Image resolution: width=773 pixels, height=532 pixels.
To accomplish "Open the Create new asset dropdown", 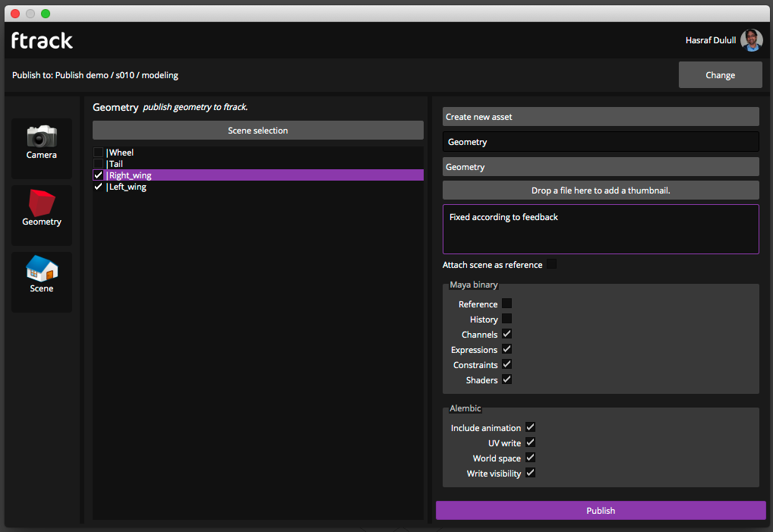I will pos(601,117).
